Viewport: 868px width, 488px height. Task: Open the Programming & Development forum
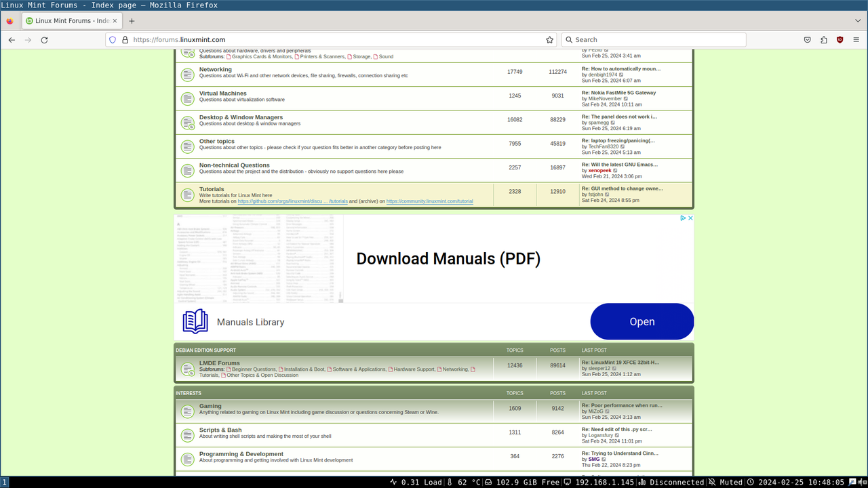[241, 454]
